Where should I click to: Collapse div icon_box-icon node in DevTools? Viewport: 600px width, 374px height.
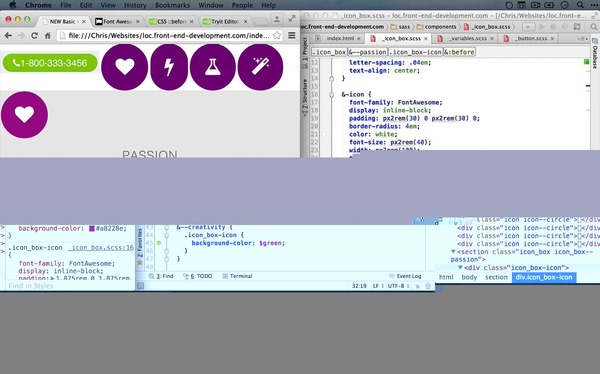tap(460, 268)
